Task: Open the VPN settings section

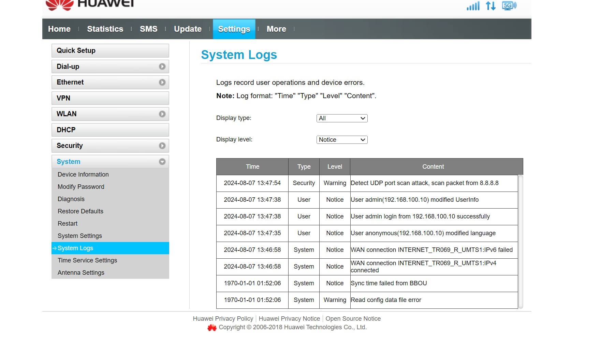Action: (110, 98)
